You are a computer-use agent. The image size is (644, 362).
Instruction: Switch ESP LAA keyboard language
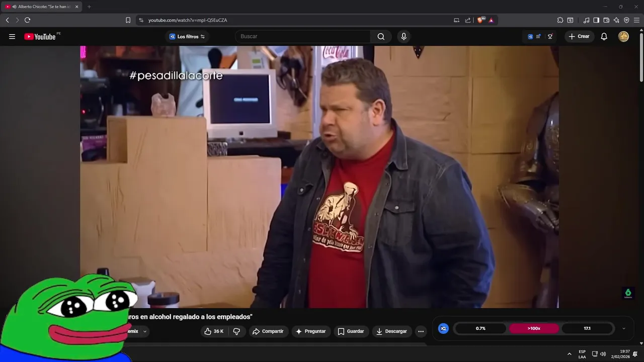tap(582, 354)
